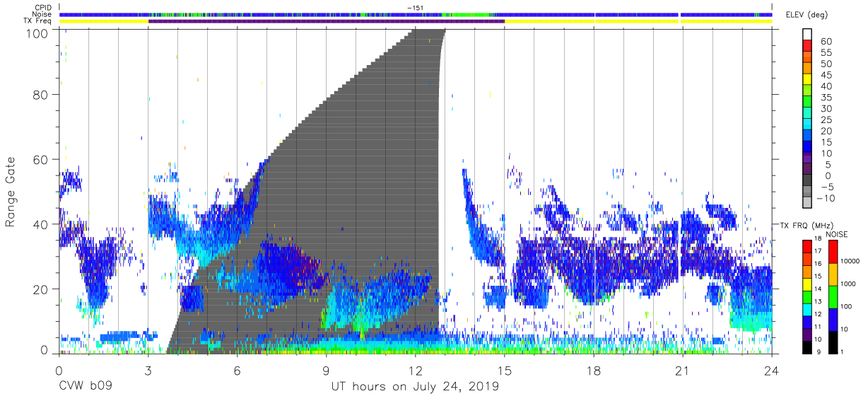Click the 'TX Freq' row label

(39, 21)
